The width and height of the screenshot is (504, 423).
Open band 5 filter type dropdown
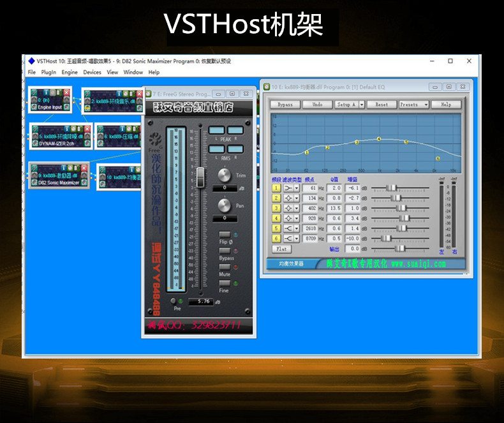tap(297, 228)
